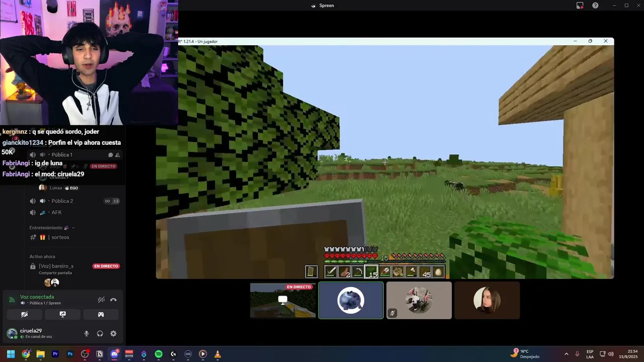This screenshot has height=362, width=644.
Task: Toggle noise suppression waveform icon
Action: click(x=101, y=300)
